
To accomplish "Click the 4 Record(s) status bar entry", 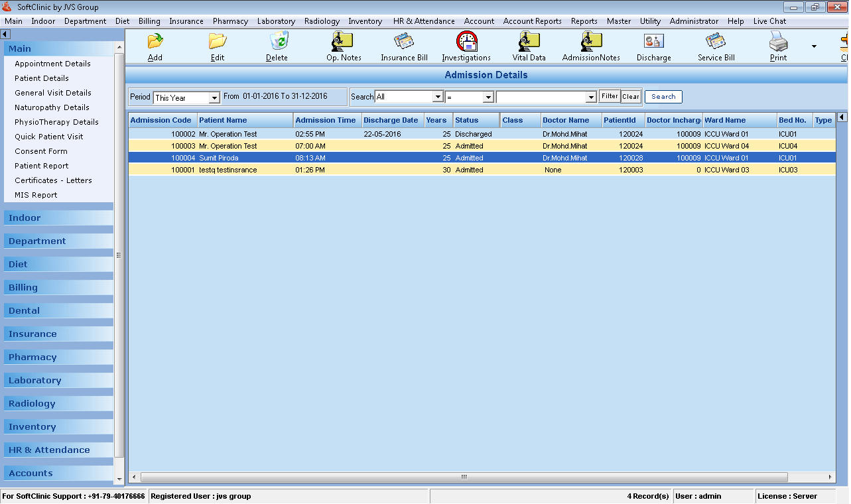I will (x=648, y=496).
